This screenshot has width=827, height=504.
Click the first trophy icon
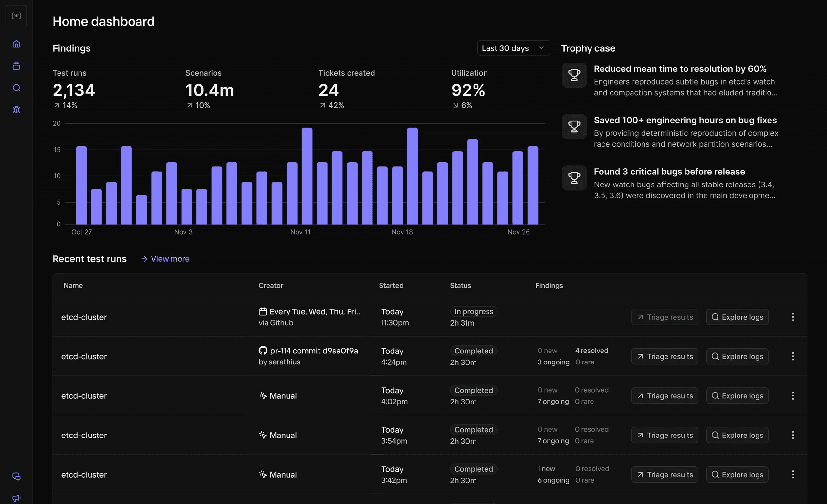[x=574, y=75]
